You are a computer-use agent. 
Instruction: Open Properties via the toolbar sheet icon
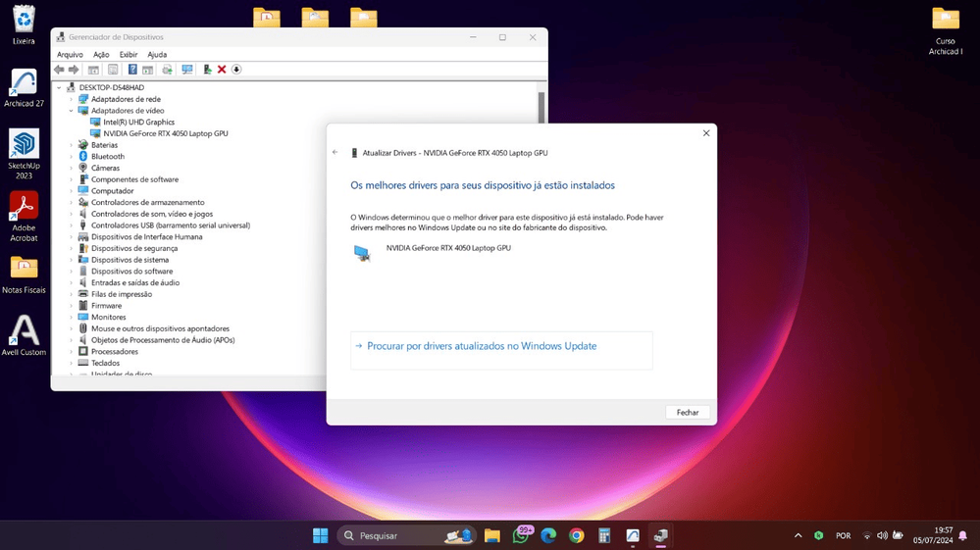113,70
